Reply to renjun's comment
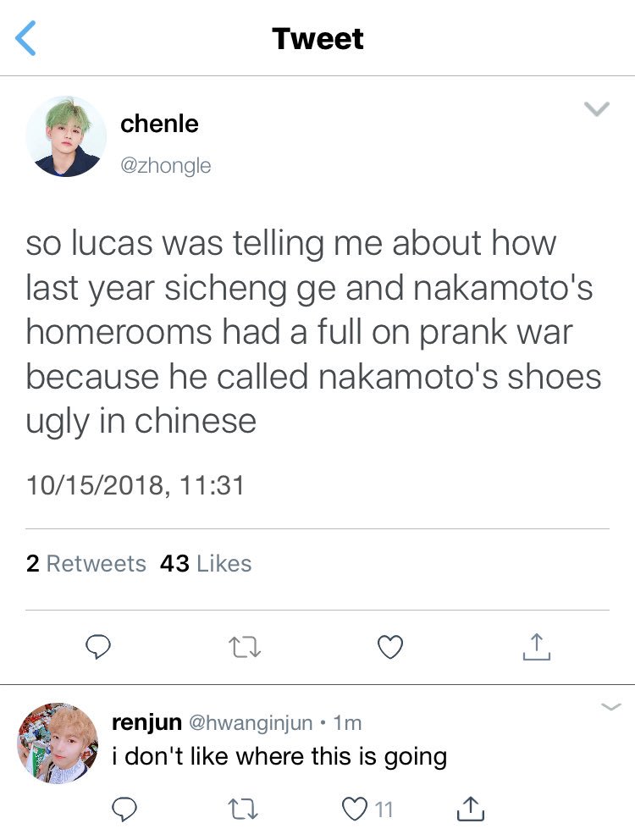Viewport: 635px width, 840px height. coord(124,810)
